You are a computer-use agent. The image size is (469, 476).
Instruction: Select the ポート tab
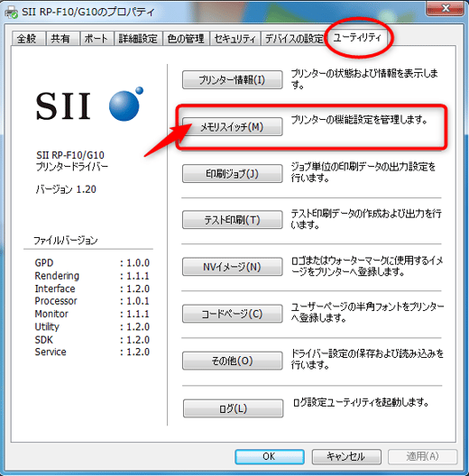tap(97, 39)
